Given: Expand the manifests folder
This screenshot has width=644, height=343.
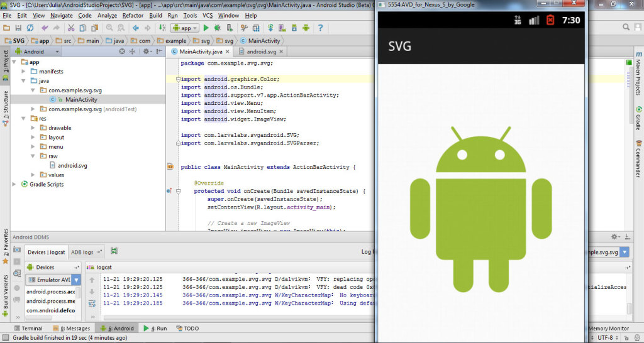Looking at the screenshot, I should (x=24, y=72).
